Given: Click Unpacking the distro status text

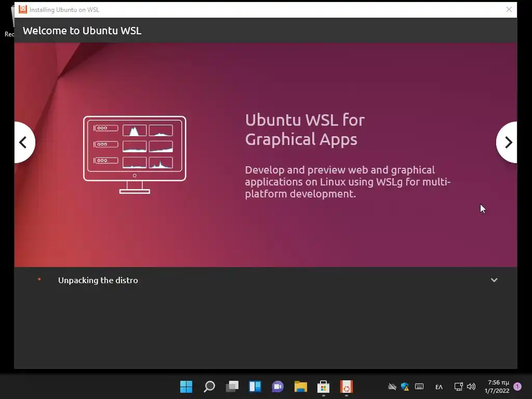Looking at the screenshot, I should pyautogui.click(x=98, y=280).
